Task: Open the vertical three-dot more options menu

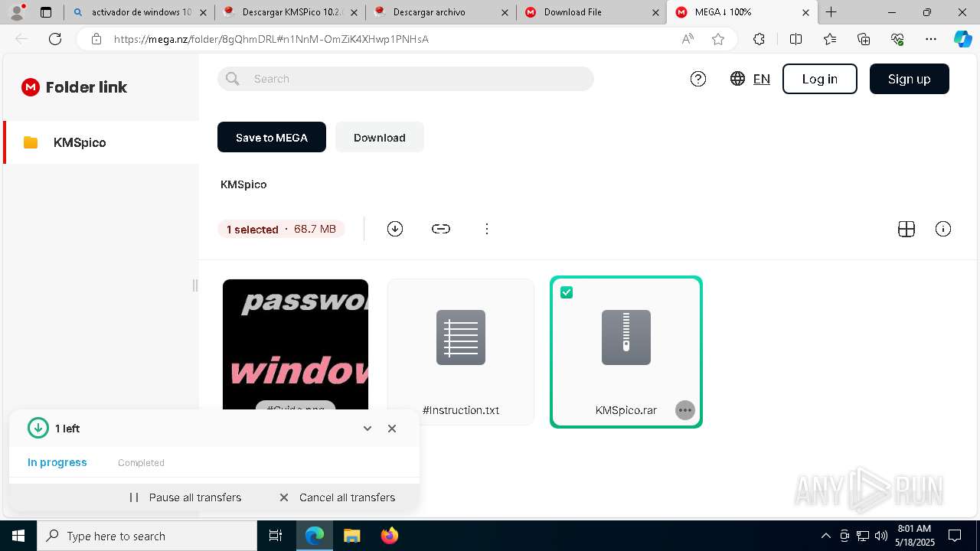Action: tap(487, 229)
